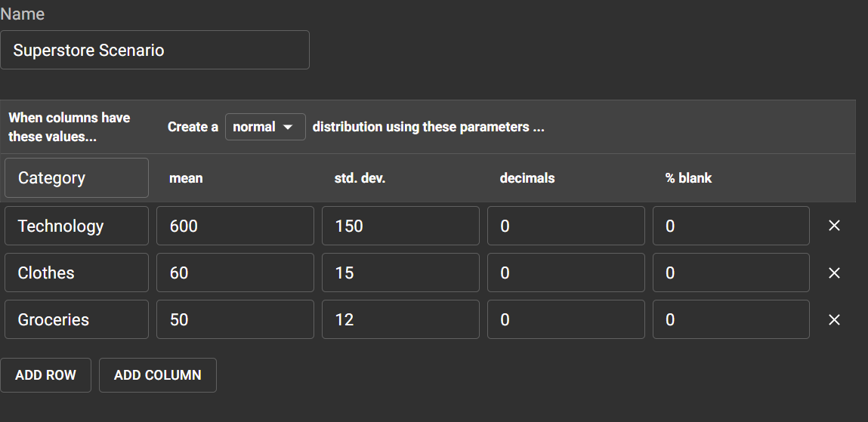
Task: Click the ADD ROW button
Action: 45,375
